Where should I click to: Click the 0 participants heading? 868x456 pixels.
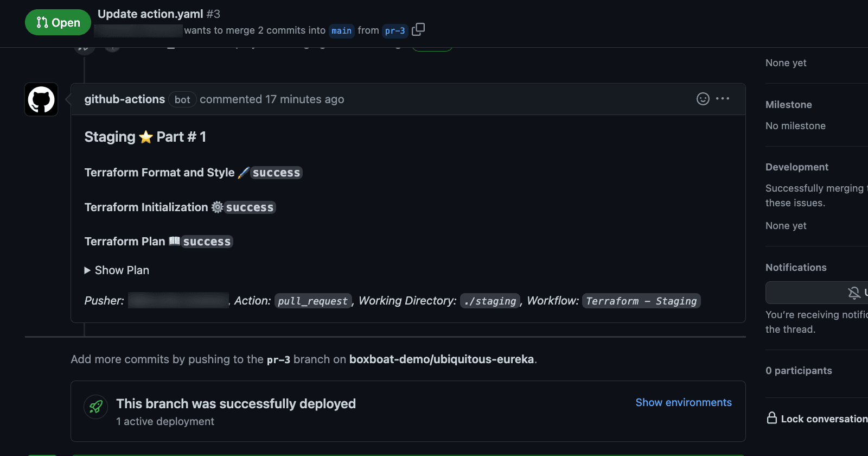(x=798, y=371)
